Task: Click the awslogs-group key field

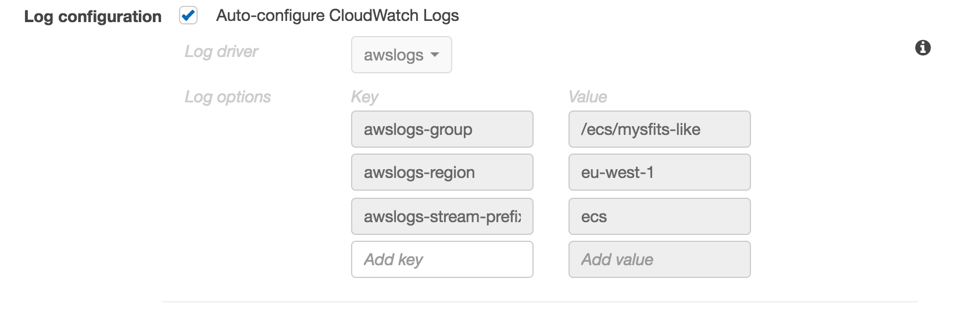Action: point(442,129)
